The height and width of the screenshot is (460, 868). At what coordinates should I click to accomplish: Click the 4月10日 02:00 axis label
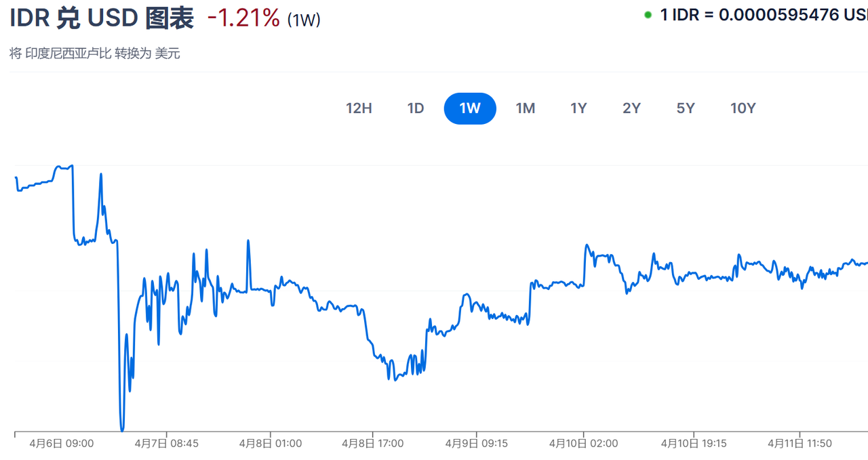point(584,444)
